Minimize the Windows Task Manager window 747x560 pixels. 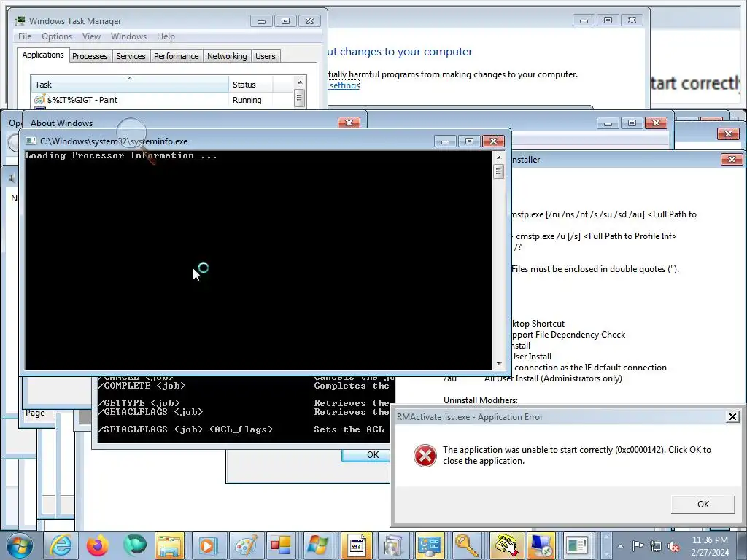click(x=261, y=21)
